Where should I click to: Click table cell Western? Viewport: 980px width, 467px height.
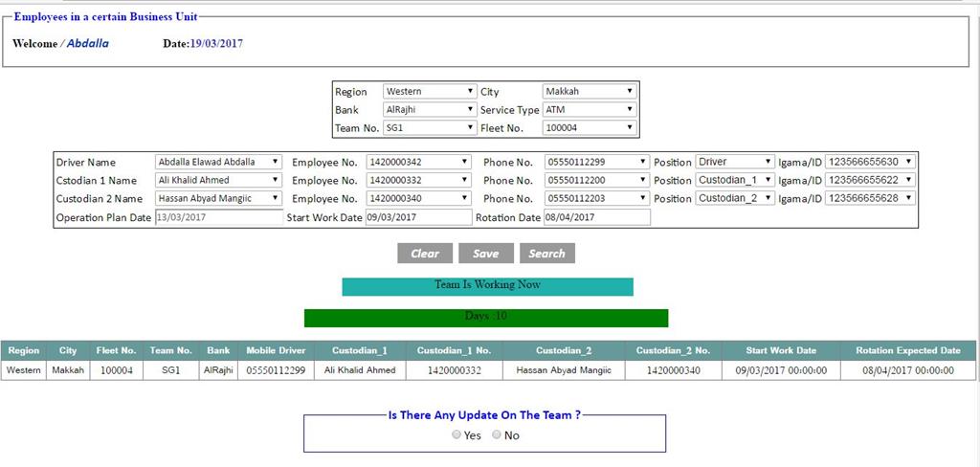pyautogui.click(x=24, y=370)
